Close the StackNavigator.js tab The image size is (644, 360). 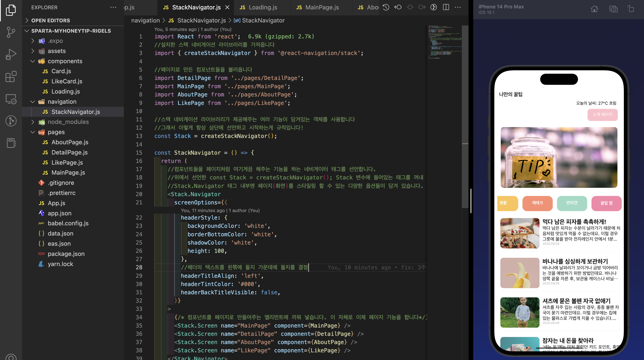coord(227,7)
